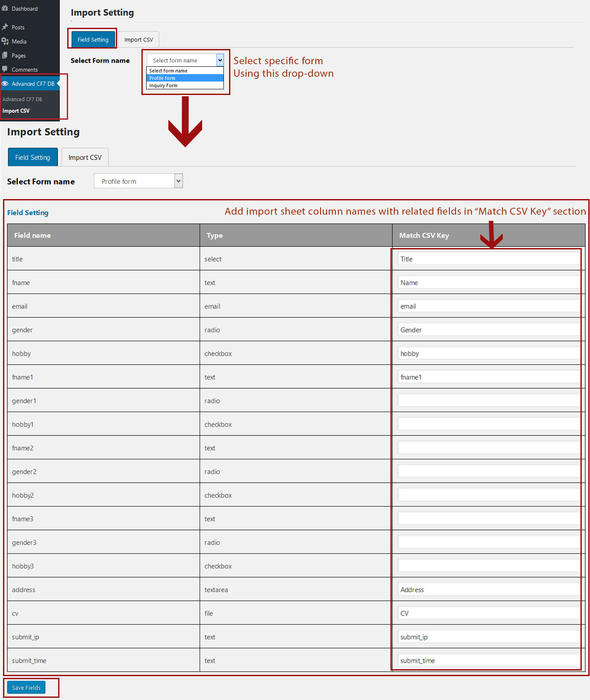Image resolution: width=590 pixels, height=700 pixels.
Task: Choose 'Select form name' option in list
Action: 185,71
